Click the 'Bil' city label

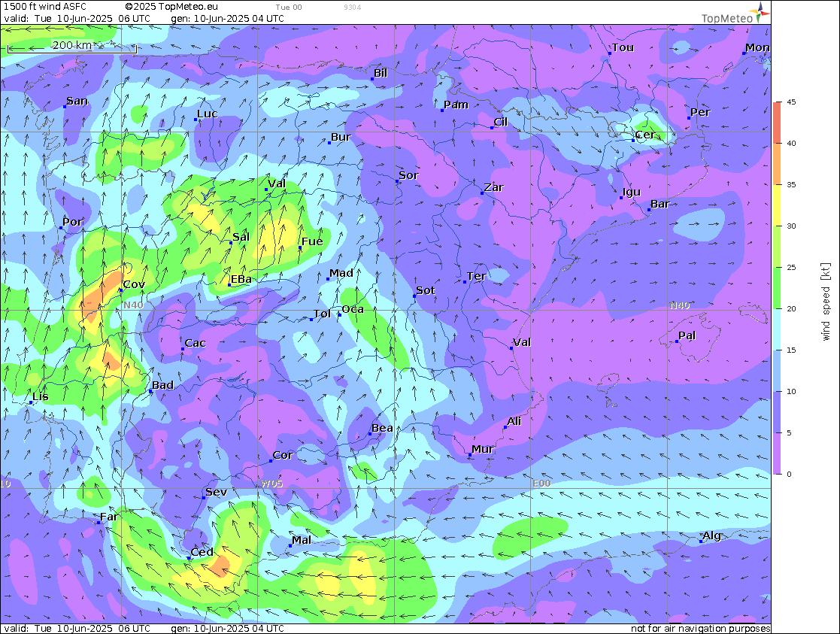click(x=381, y=74)
